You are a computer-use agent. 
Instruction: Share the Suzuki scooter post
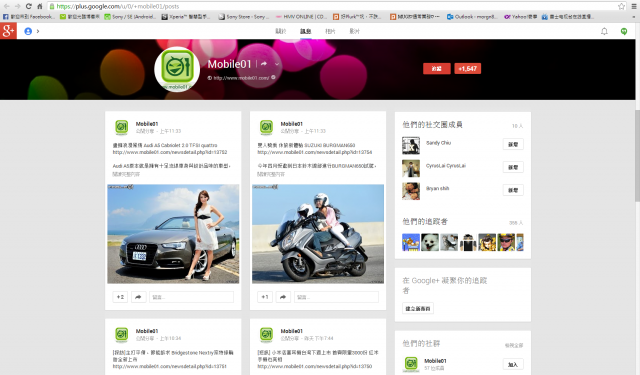point(283,297)
